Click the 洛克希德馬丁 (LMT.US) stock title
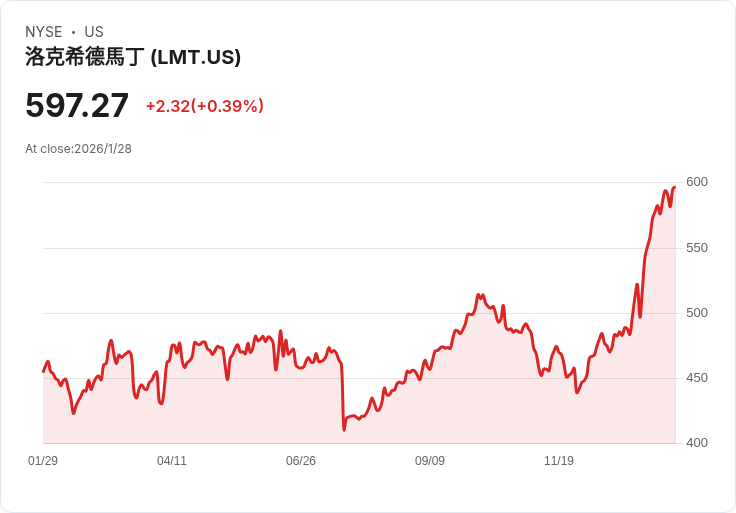 (133, 57)
